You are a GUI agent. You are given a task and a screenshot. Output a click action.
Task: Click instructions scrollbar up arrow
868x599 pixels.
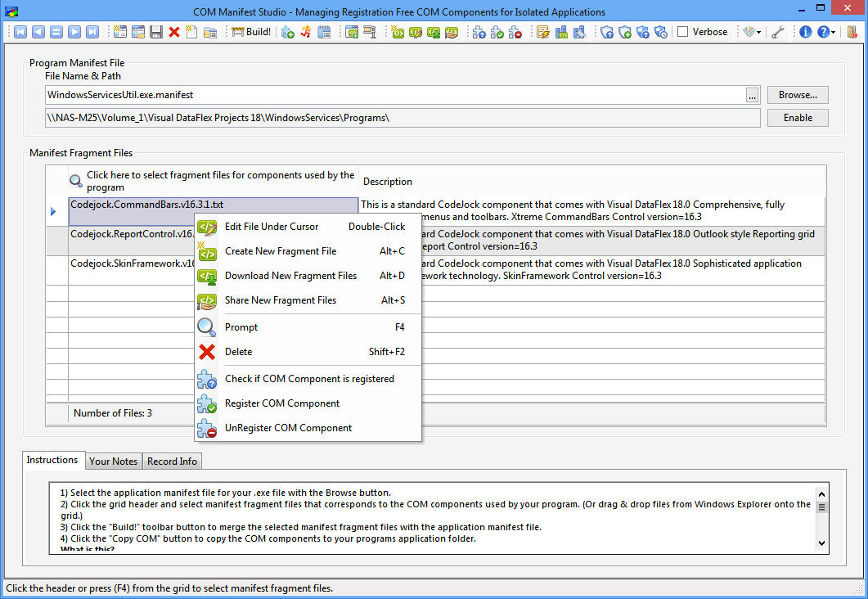[x=821, y=493]
